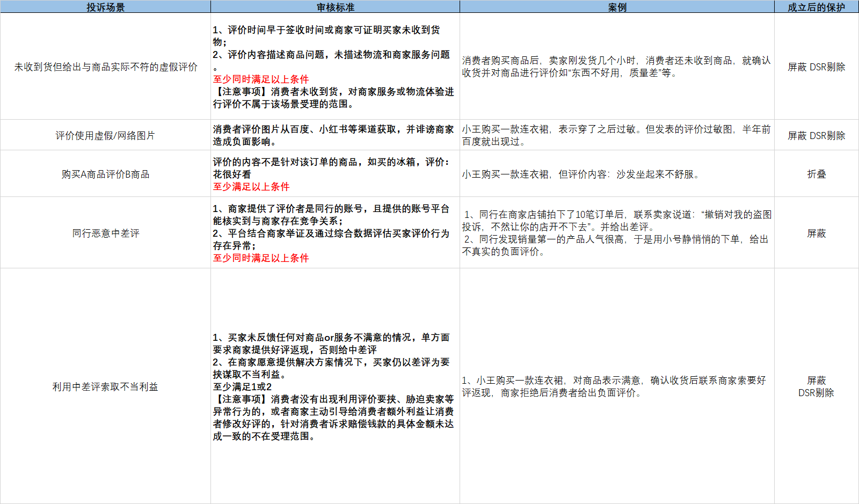
Task: Select the 投诉场景 column header
Action: click(105, 7)
